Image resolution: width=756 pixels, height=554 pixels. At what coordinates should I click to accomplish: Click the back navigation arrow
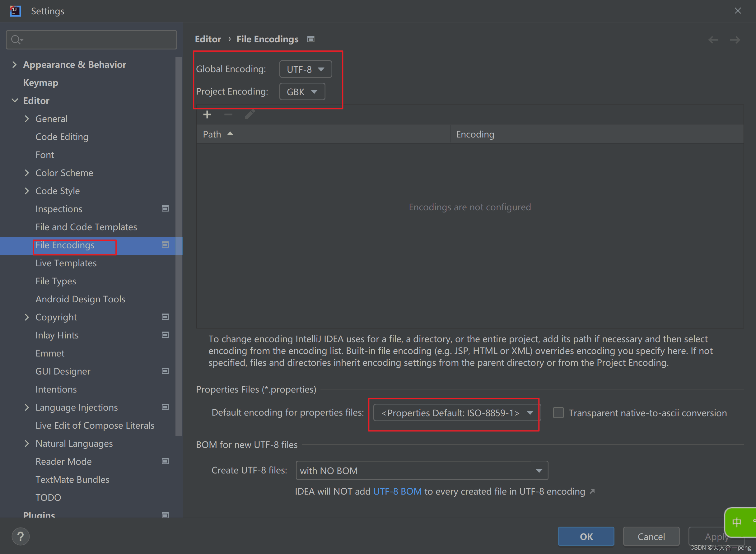[713, 40]
